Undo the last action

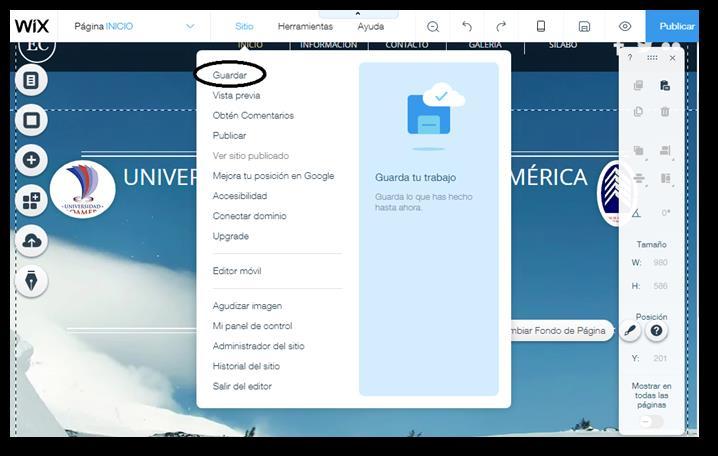click(x=467, y=27)
